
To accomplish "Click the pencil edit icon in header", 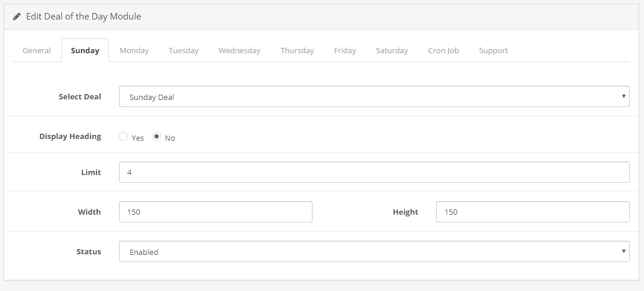I will click(x=17, y=17).
